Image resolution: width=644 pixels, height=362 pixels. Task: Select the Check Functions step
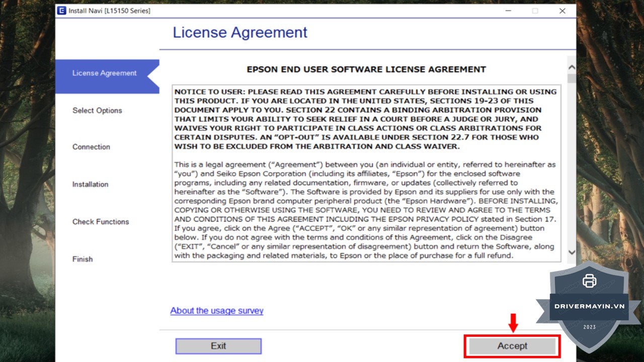pyautogui.click(x=101, y=222)
